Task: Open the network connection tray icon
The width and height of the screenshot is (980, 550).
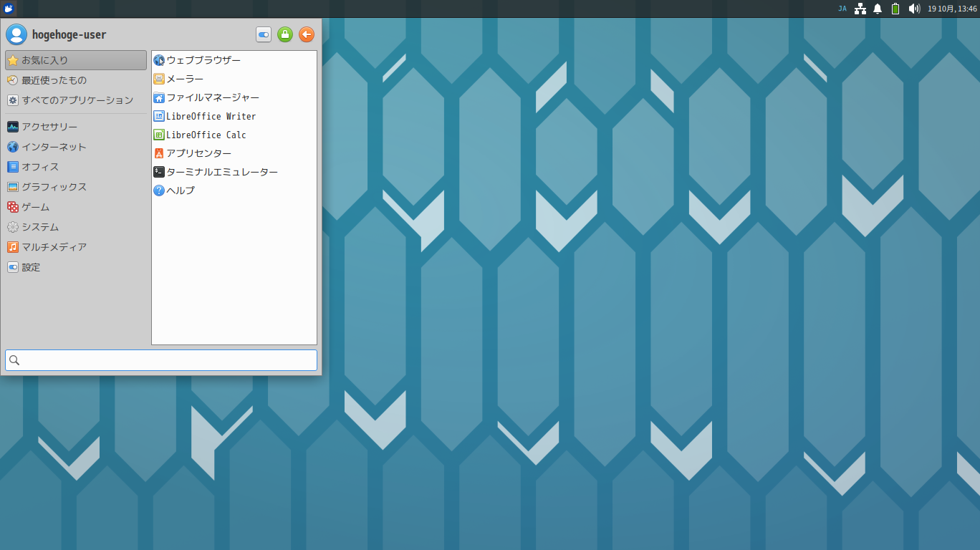Action: (x=860, y=9)
